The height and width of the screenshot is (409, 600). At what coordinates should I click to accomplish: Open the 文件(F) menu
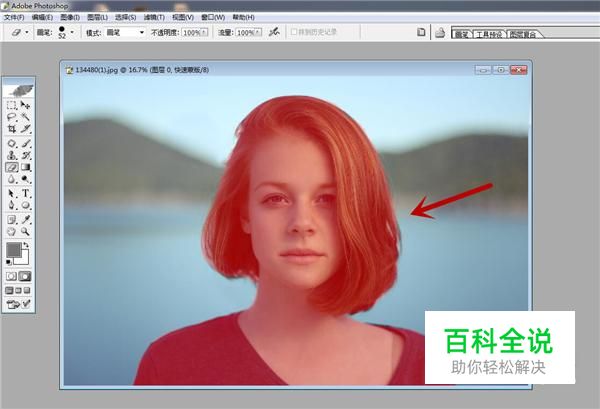pyautogui.click(x=14, y=18)
